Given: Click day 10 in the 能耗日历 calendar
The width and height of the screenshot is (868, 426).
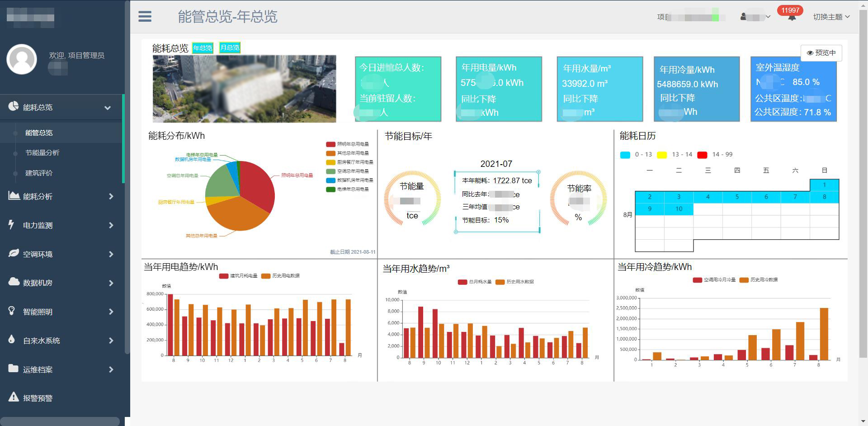Looking at the screenshot, I should click(x=679, y=209).
